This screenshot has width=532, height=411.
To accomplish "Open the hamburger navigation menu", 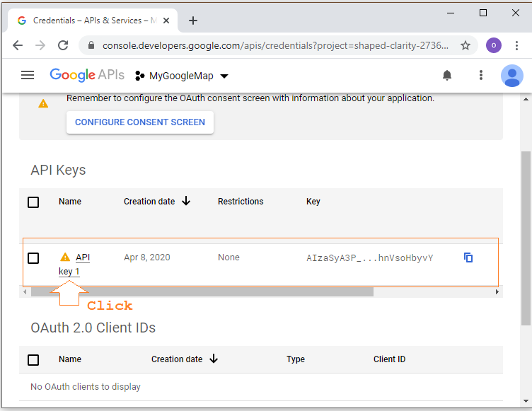I will tap(28, 75).
